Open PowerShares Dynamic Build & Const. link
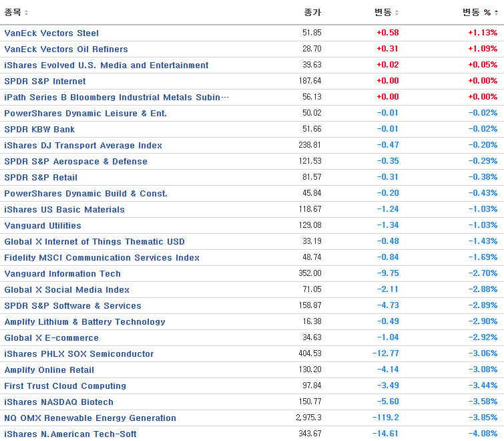Screen dimensions: 504x441 [86, 194]
